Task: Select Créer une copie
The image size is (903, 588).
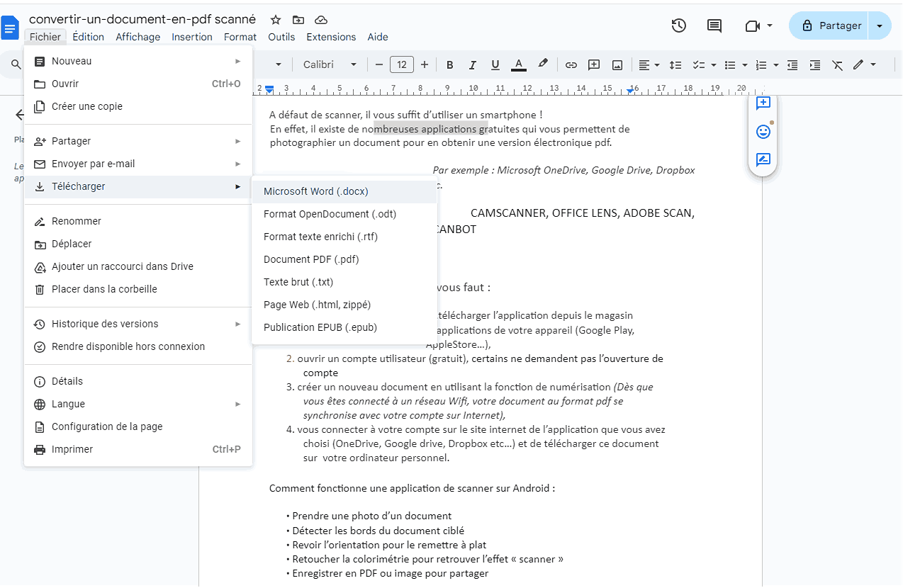Action: (138, 106)
